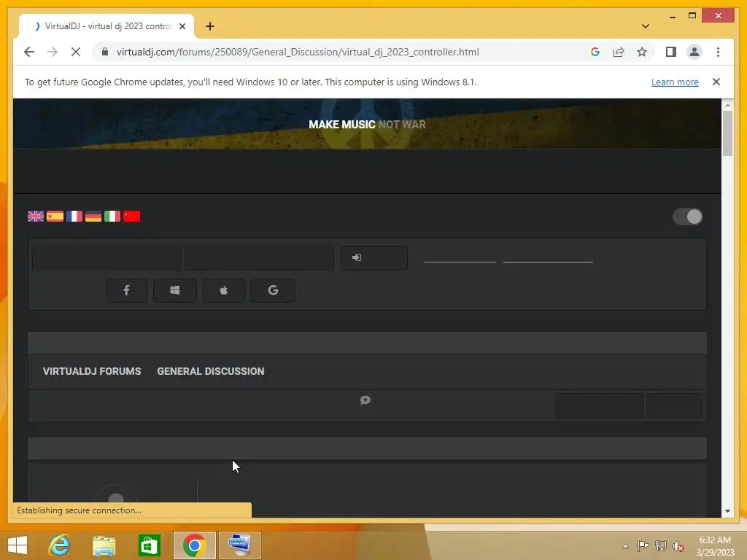Open GENERAL DISCUSSION breadcrumb
Screen dimensions: 747x560
tap(211, 371)
